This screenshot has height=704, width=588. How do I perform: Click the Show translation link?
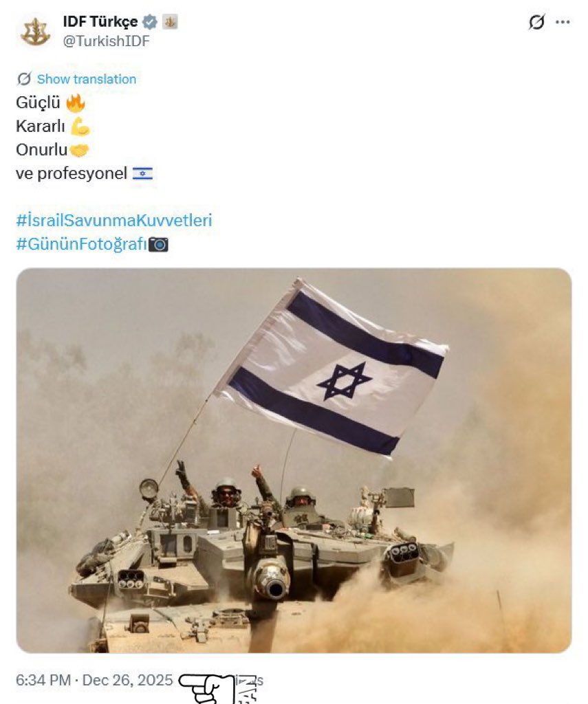click(86, 79)
